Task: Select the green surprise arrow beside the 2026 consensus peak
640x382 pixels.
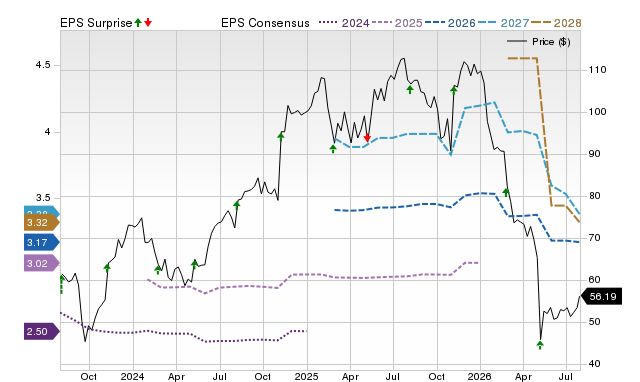Action: 506,192
